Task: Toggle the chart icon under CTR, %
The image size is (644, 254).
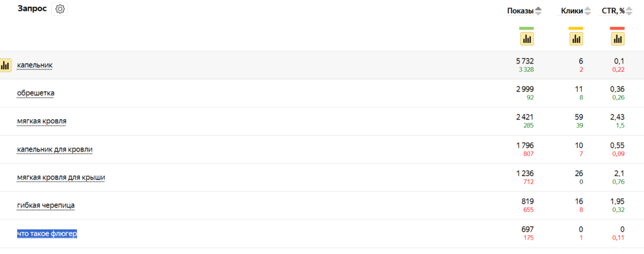Action: [x=618, y=38]
